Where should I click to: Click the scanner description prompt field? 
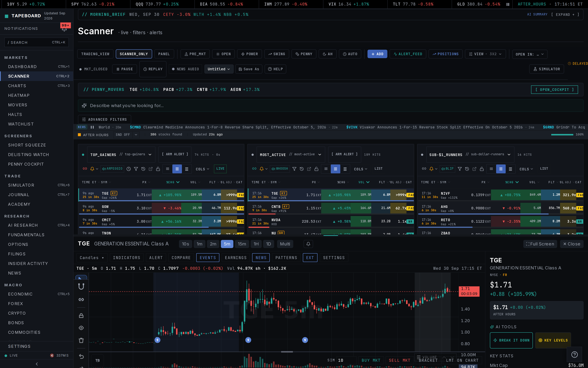tap(330, 106)
